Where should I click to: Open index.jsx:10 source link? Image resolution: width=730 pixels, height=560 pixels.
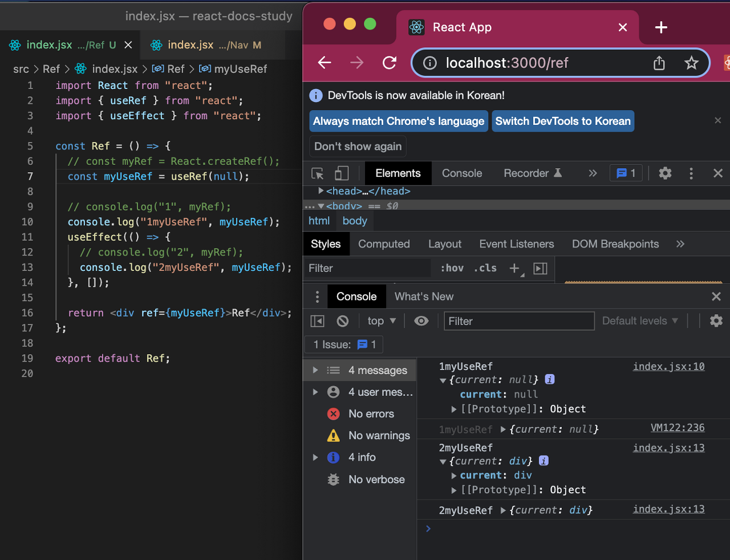point(668,367)
